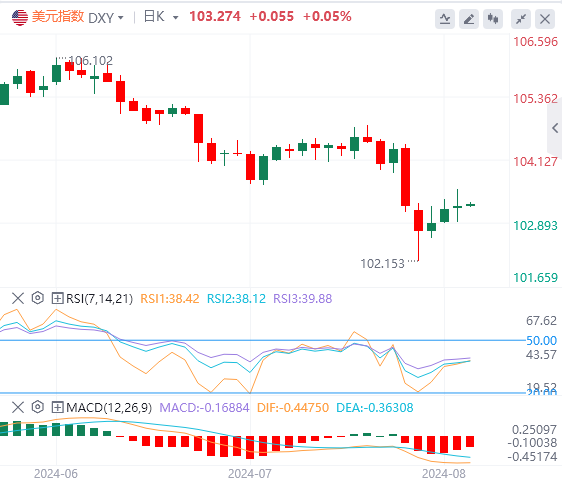This screenshot has height=486, width=562.
Task: Click the 2024-06 date label
Action: [x=56, y=474]
